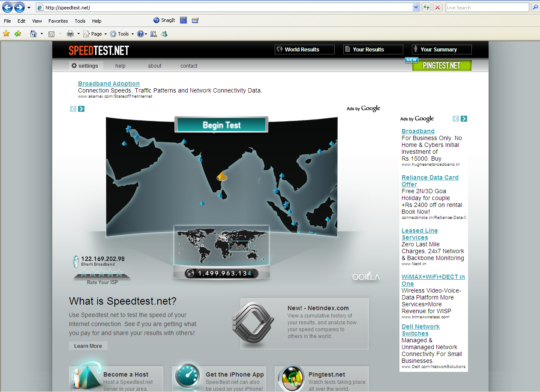The image size is (540, 392).
Task: Open the Edit menu
Action: [21, 21]
